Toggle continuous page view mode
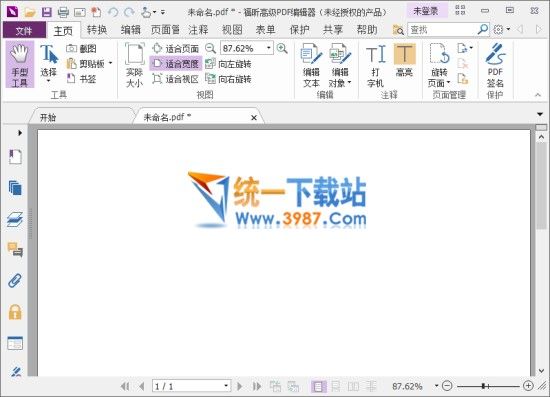Screen dimensions: 550x397 point(336,386)
